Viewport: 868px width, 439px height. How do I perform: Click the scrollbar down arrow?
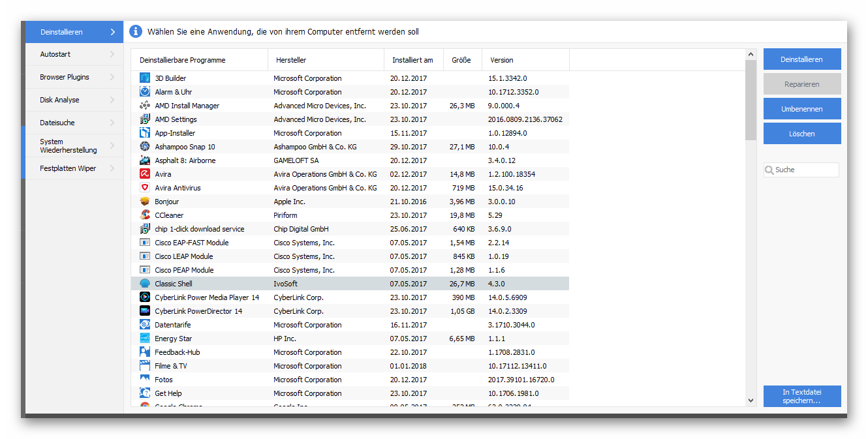[x=751, y=401]
